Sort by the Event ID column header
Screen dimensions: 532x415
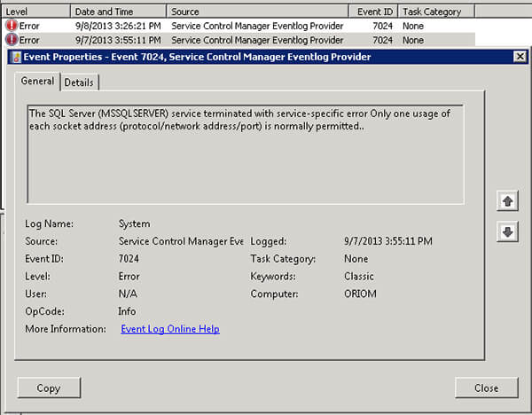pos(372,12)
